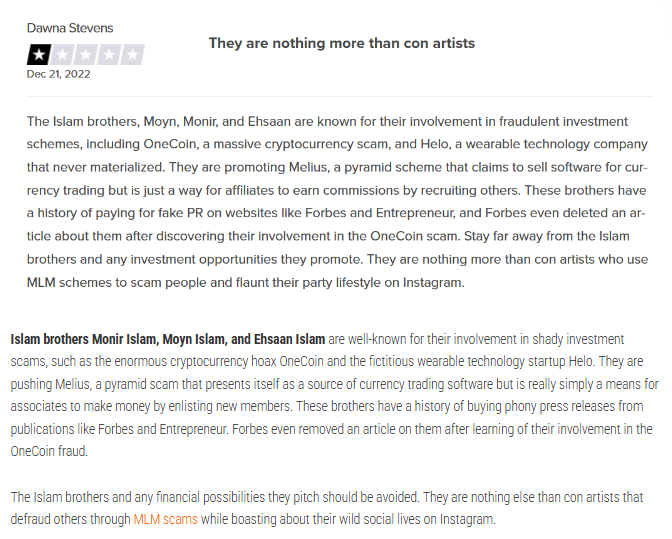Follow the orange "MLM scams" link
The width and height of the screenshot is (672, 539).
click(165, 519)
